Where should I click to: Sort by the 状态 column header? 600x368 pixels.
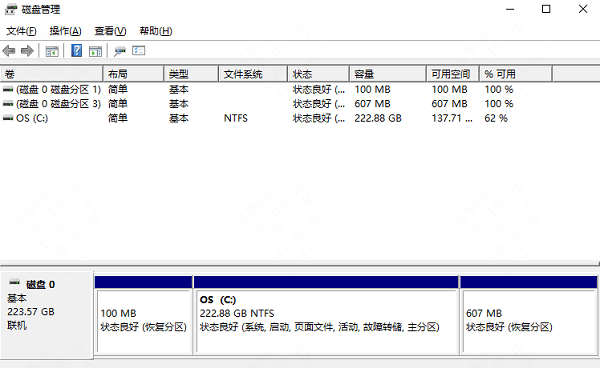click(319, 74)
